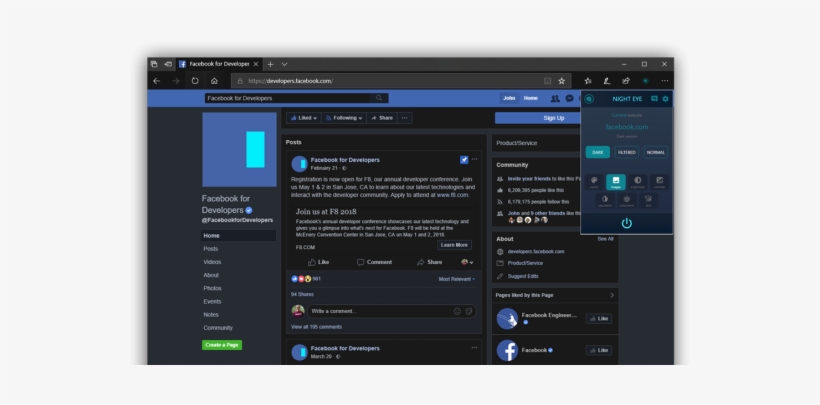The width and height of the screenshot is (820, 405).
Task: Select FILTERED mode in Night Eye
Action: (627, 152)
